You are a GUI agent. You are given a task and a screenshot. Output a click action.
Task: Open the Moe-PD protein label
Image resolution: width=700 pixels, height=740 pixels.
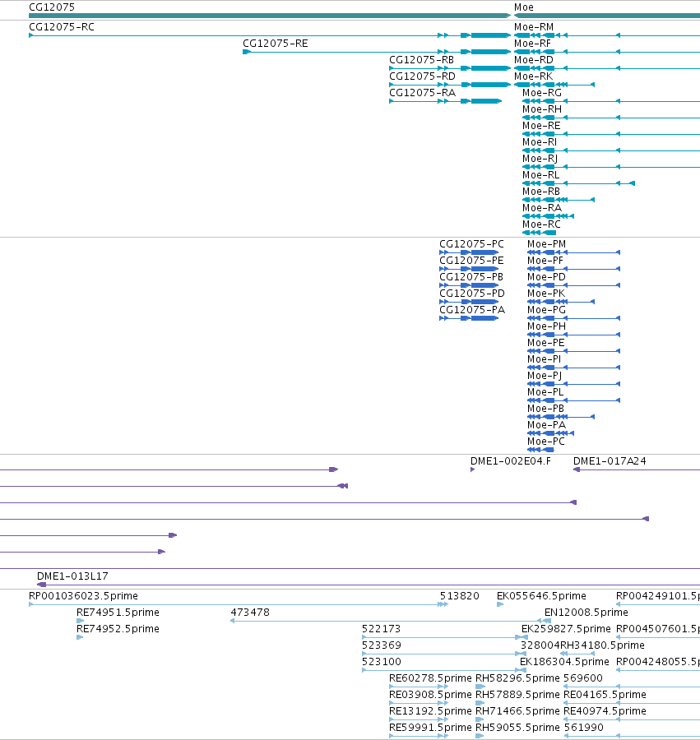pyautogui.click(x=546, y=277)
